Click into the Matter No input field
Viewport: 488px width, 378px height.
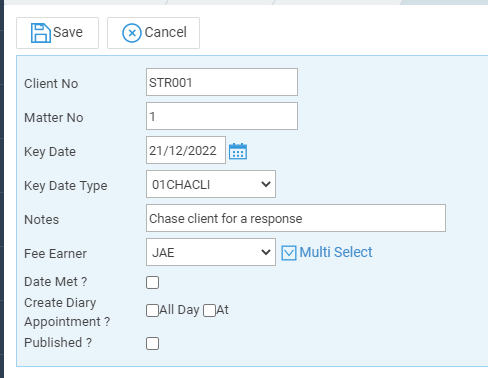(222, 116)
